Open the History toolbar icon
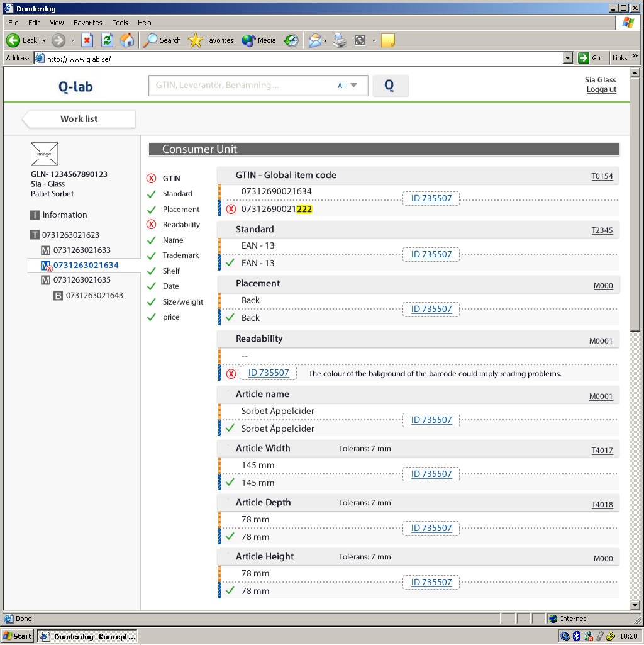This screenshot has height=645, width=644. tap(291, 40)
